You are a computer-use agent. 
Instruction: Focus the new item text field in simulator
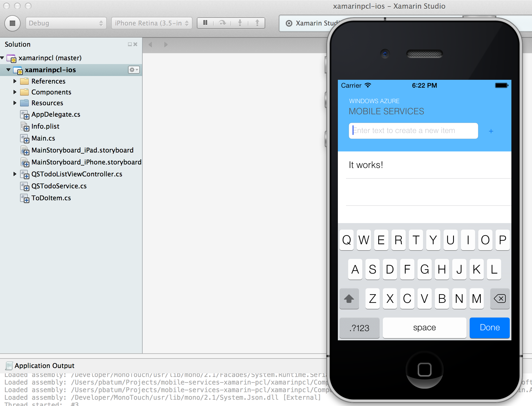[413, 131]
